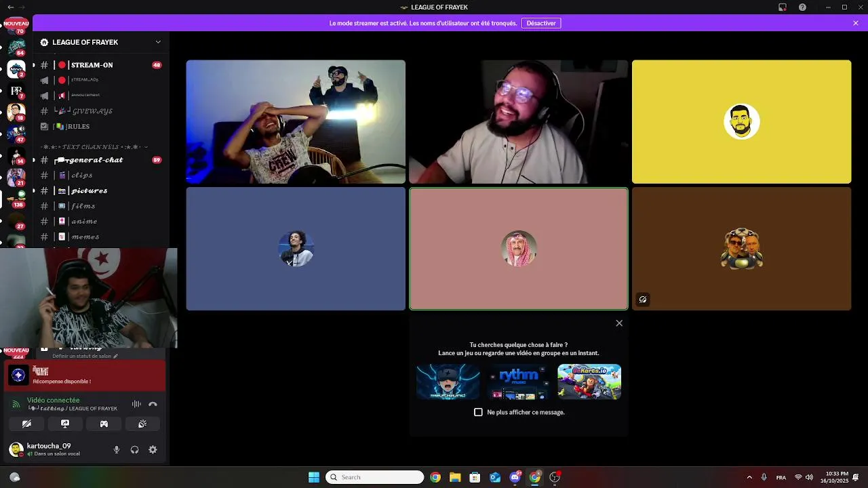Start screen sharing from voice panel
The width and height of the screenshot is (868, 488).
pos(65,424)
